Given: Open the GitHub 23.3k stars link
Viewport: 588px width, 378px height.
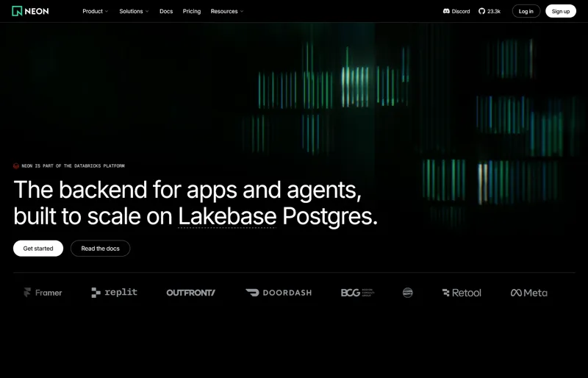Looking at the screenshot, I should 490,11.
